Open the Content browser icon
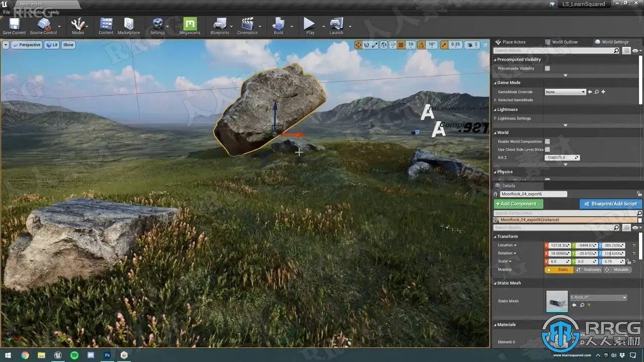This screenshot has width=644, height=362. tap(106, 24)
